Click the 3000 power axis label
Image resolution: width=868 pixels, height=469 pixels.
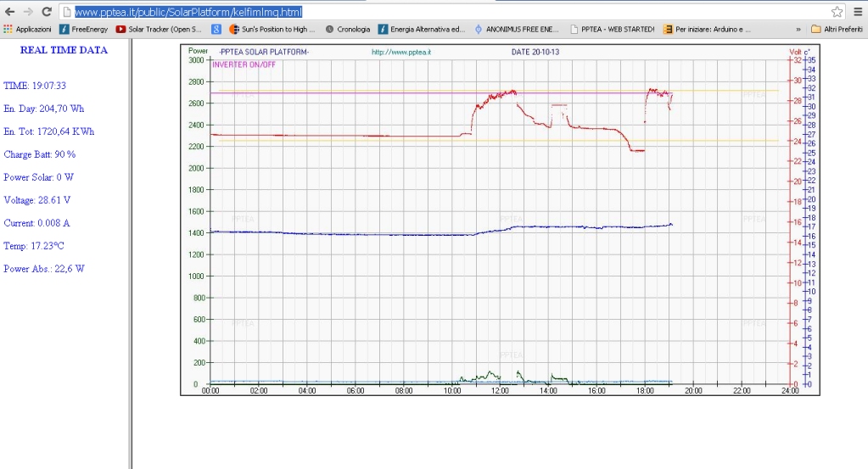point(196,59)
